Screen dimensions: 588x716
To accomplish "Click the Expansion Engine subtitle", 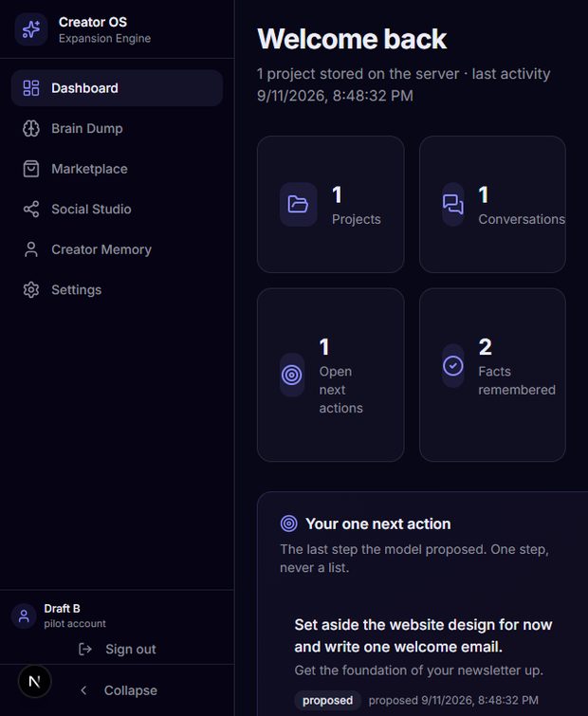I will pyautogui.click(x=104, y=38).
